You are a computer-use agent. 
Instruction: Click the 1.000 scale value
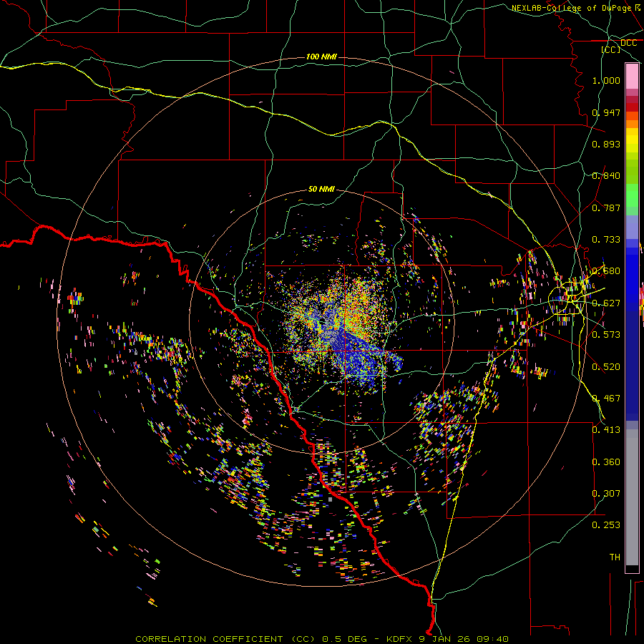pyautogui.click(x=606, y=80)
